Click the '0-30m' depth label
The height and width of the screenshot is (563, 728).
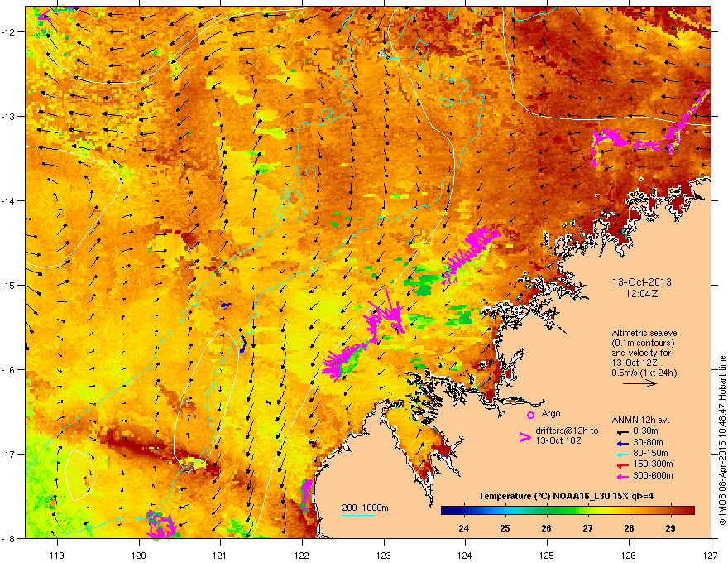tap(645, 431)
